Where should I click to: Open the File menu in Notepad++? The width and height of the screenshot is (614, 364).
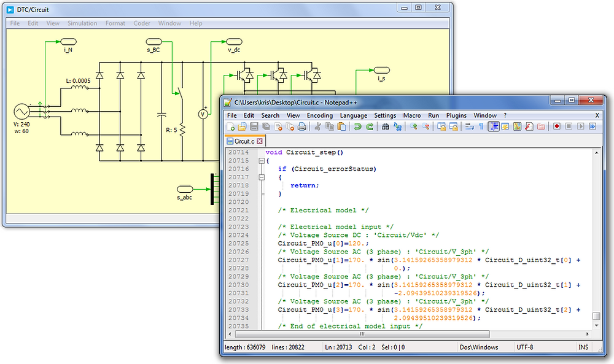pyautogui.click(x=232, y=115)
